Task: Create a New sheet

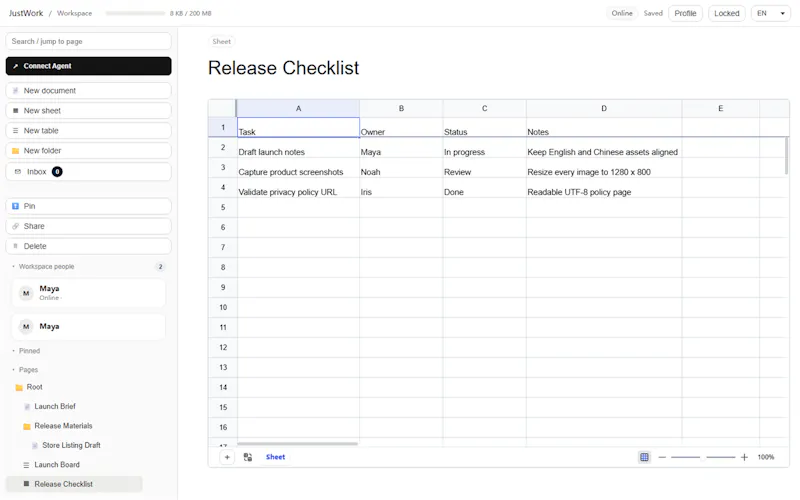Action: point(88,111)
